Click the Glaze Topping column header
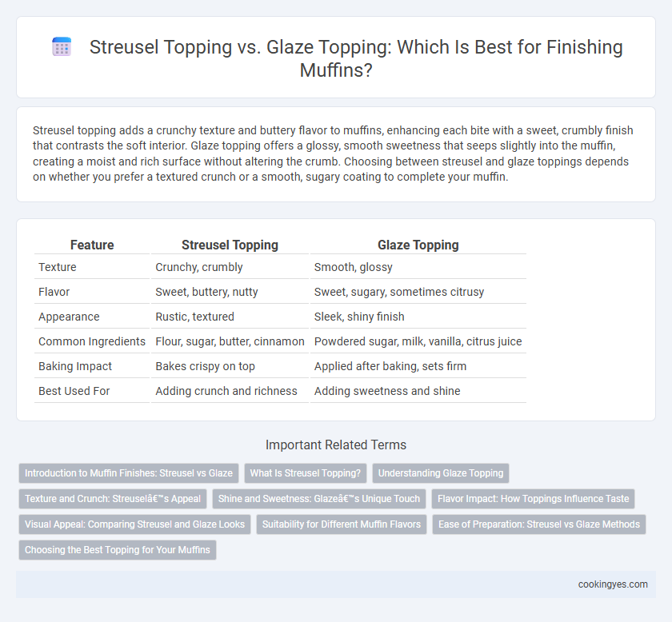 pyautogui.click(x=418, y=245)
